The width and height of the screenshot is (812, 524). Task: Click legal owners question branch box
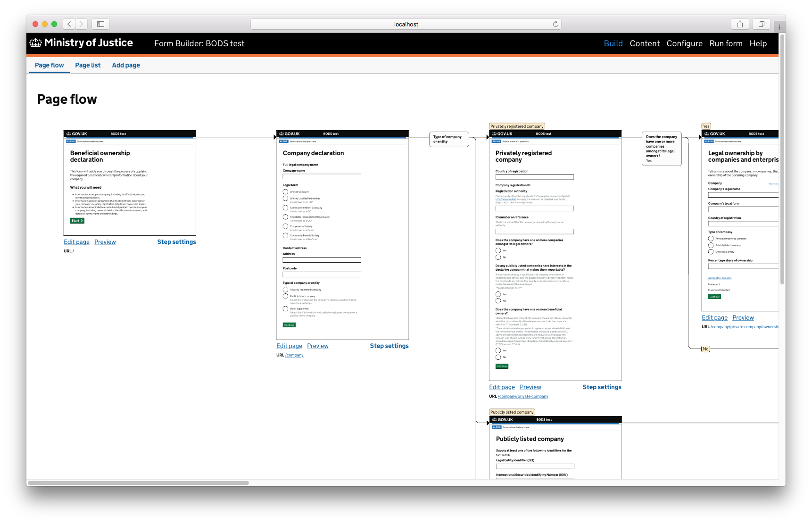[661, 149]
